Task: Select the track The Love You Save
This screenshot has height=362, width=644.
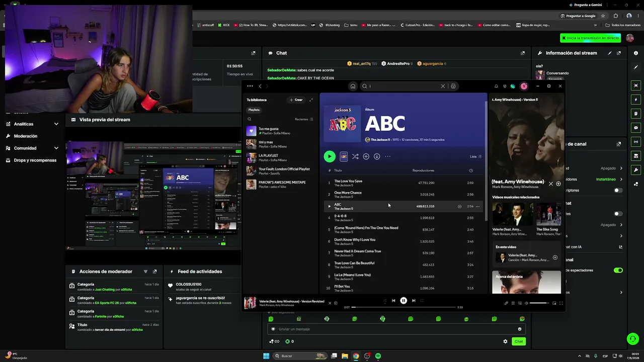Action: pos(348,181)
